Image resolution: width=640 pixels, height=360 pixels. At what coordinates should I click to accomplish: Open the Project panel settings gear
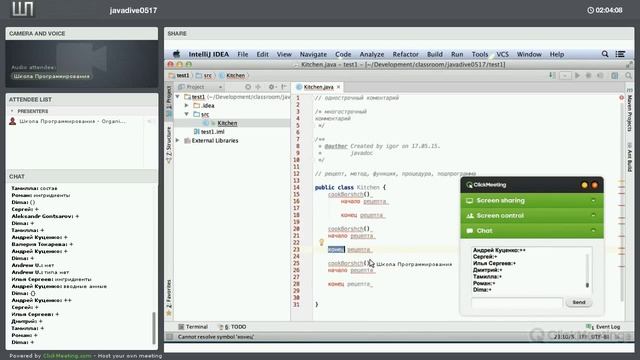point(271,87)
